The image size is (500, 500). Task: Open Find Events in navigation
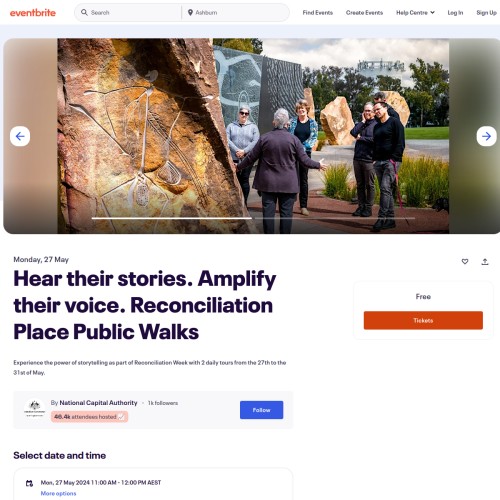click(x=318, y=13)
